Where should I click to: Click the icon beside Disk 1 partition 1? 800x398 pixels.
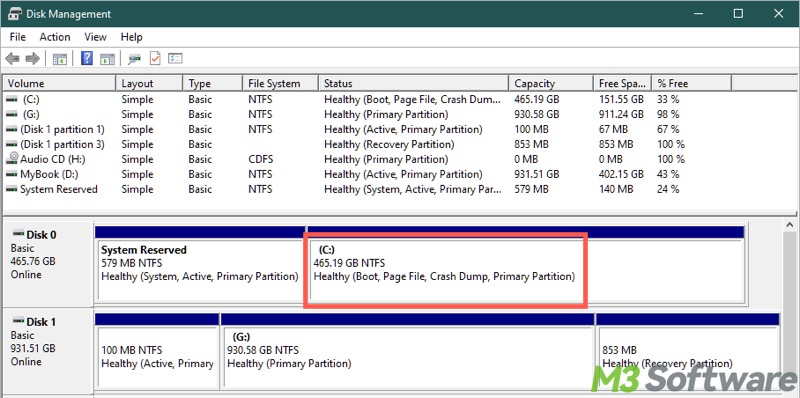[11, 130]
